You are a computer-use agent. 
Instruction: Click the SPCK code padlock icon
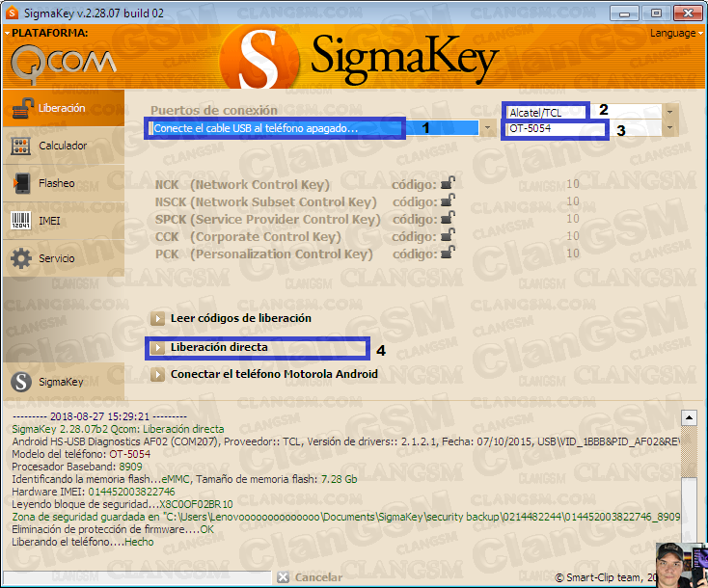(x=448, y=218)
